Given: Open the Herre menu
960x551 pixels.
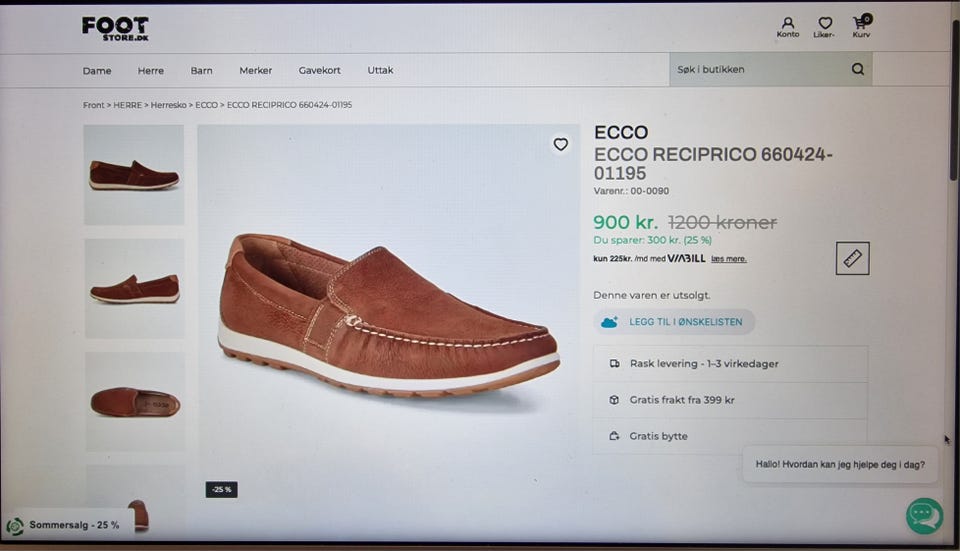Looking at the screenshot, I should pyautogui.click(x=151, y=71).
